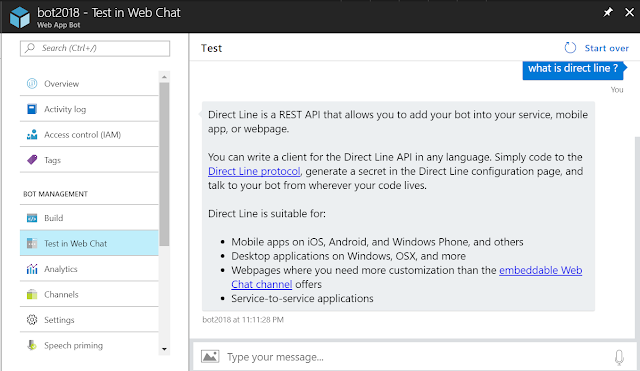640x371 pixels.
Task: Open the Overview icon in sidebar
Action: 32,84
